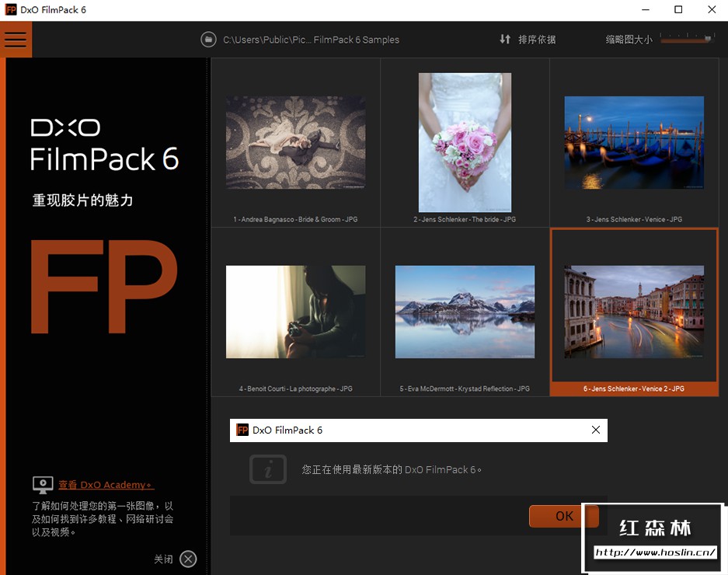Image resolution: width=728 pixels, height=575 pixels.
Task: Click the FP icon in the dialog title bar
Action: coord(242,430)
